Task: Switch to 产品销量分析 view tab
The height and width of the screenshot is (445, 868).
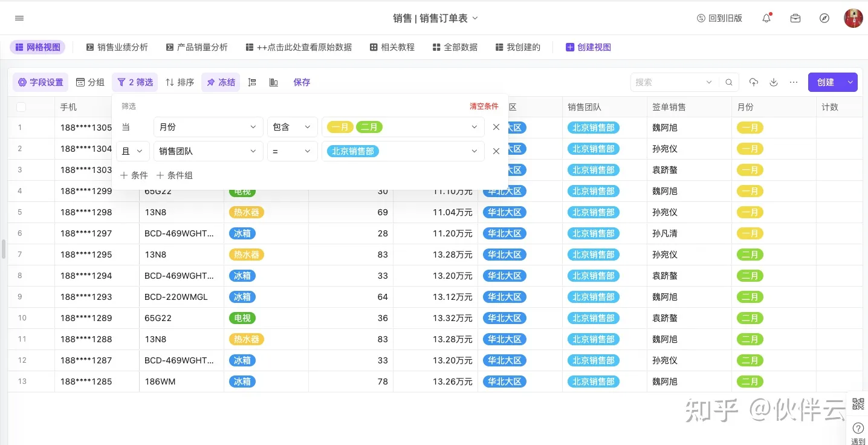Action: coord(196,47)
